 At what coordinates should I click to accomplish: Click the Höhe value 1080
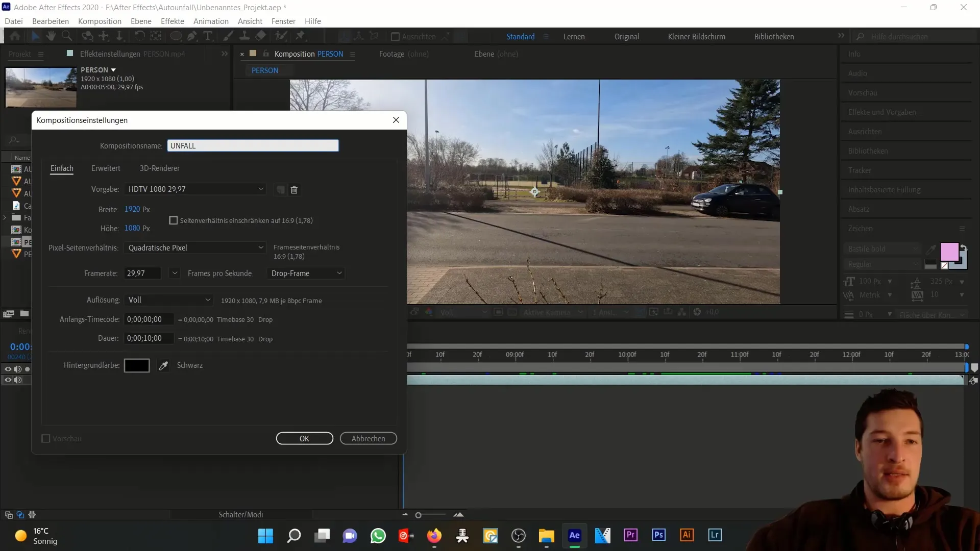point(132,228)
